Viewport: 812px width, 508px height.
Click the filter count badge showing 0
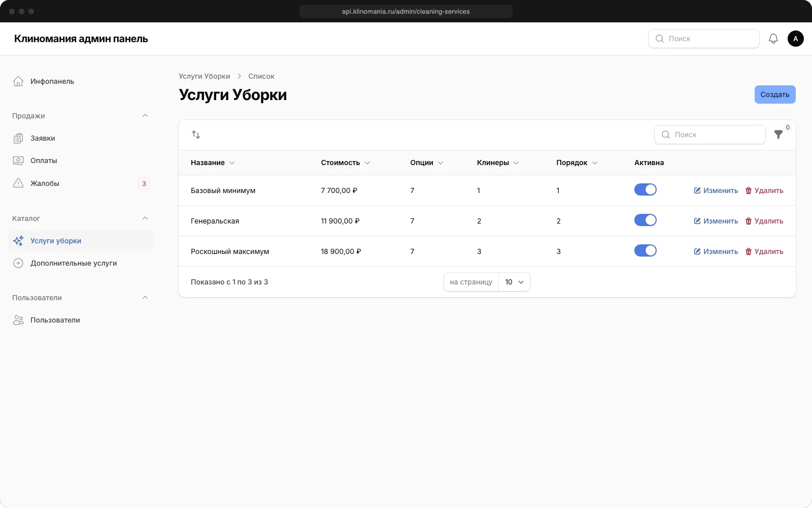(788, 128)
